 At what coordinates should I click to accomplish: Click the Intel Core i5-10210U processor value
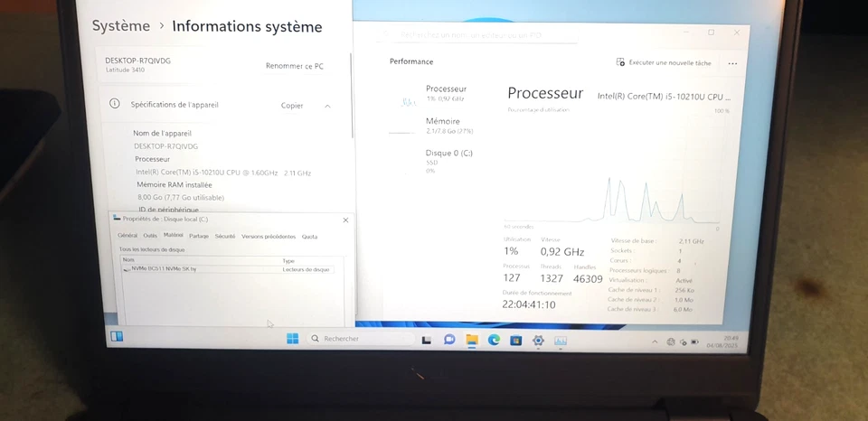tap(223, 173)
